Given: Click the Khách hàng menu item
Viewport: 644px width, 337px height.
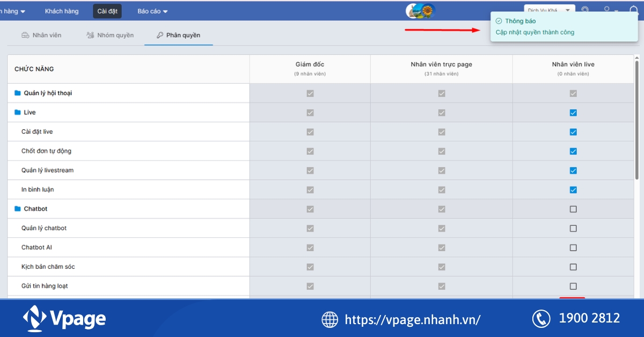Looking at the screenshot, I should click(61, 10).
